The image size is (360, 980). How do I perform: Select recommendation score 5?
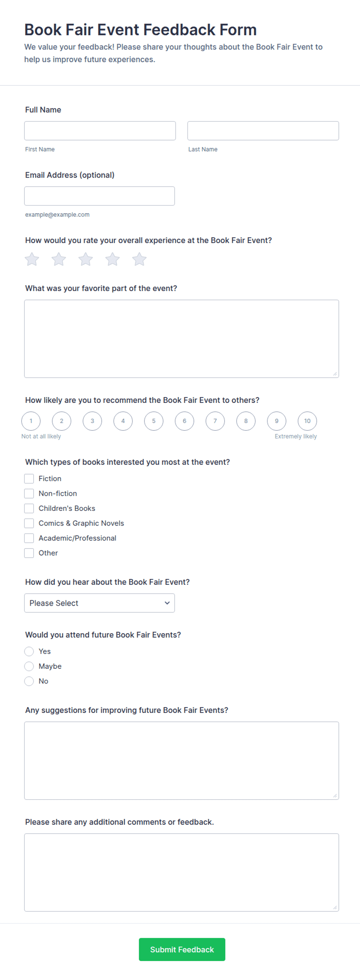coord(154,421)
